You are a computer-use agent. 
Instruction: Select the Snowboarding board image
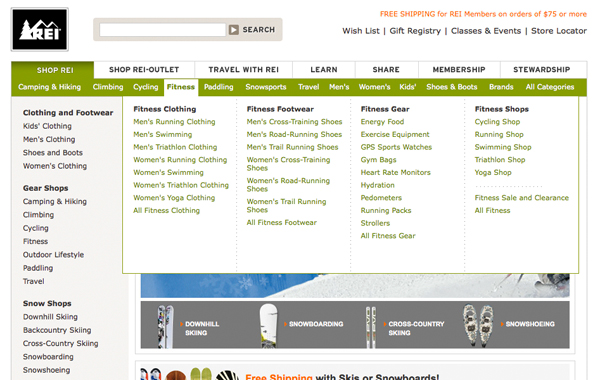pos(268,325)
